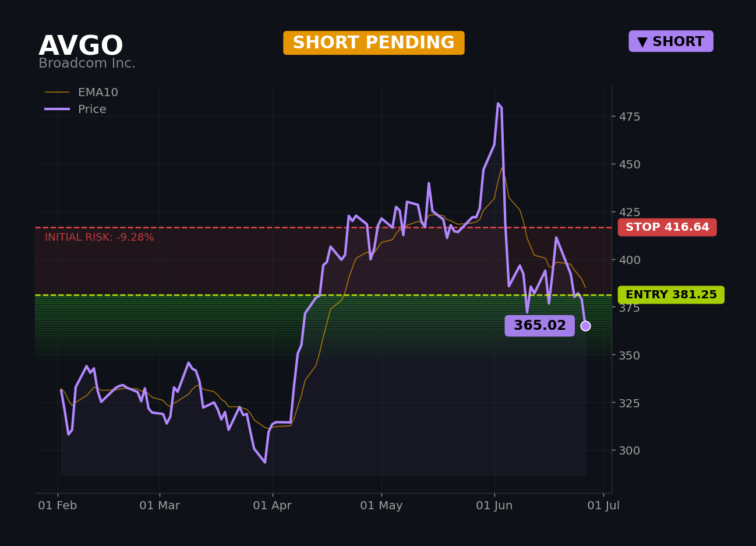Click the price line low before 01 Apr

(265, 462)
